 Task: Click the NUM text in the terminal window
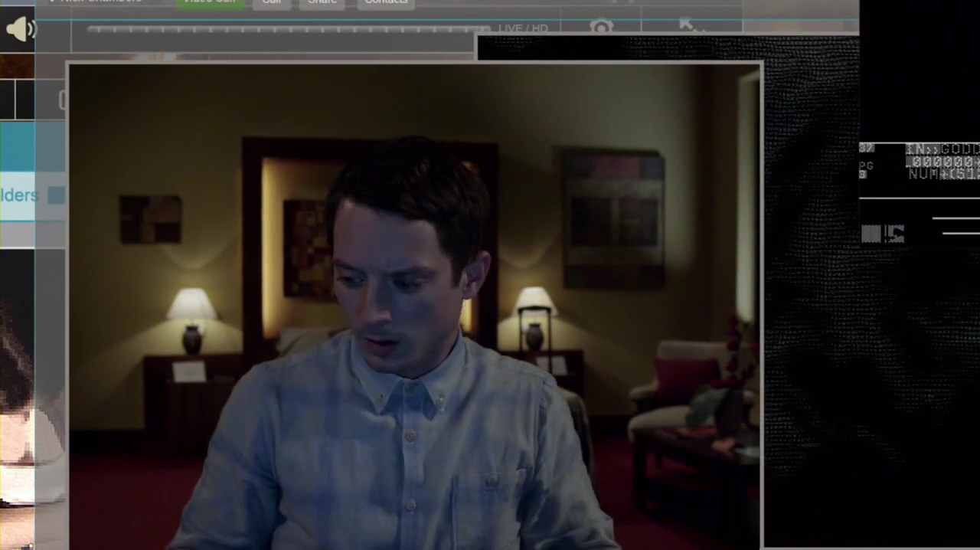pos(923,174)
